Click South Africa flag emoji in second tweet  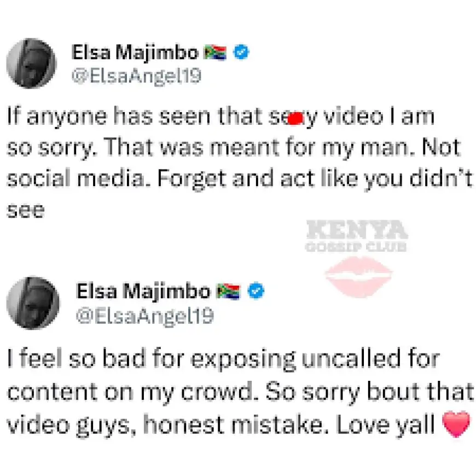click(x=228, y=292)
